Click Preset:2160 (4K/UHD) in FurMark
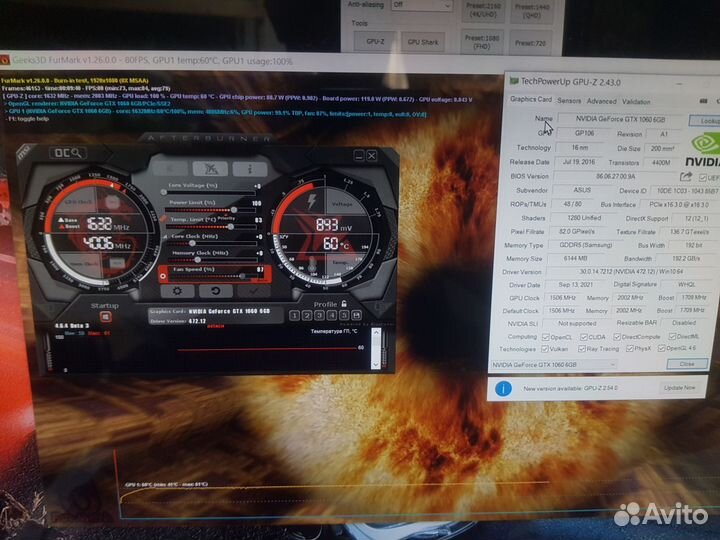Image resolution: width=720 pixels, height=540 pixels. 484,10
